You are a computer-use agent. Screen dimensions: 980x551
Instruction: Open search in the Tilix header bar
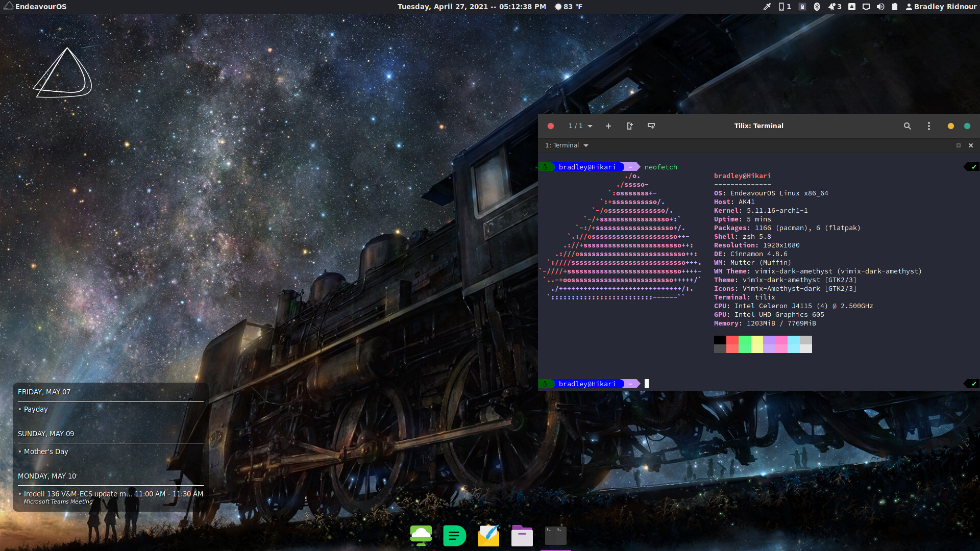click(908, 126)
